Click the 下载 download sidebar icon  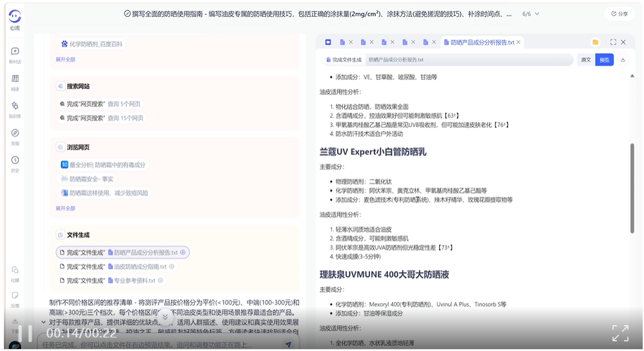(15, 321)
